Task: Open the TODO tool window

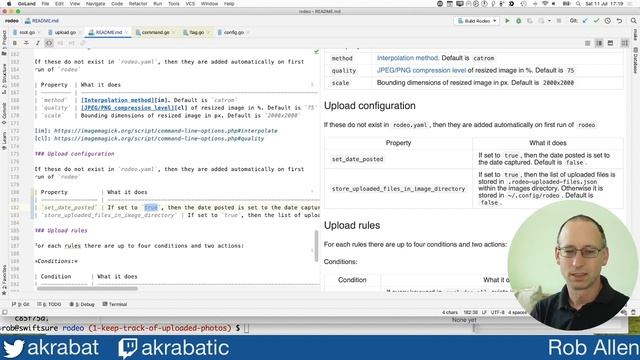Action: coord(49,304)
